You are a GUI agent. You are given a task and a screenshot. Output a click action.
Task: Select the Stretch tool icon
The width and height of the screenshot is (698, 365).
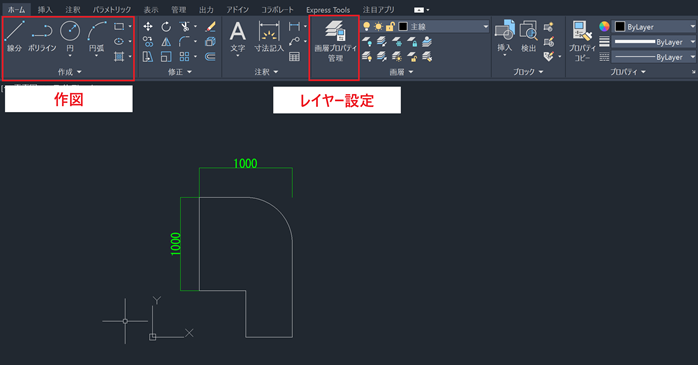pos(148,57)
